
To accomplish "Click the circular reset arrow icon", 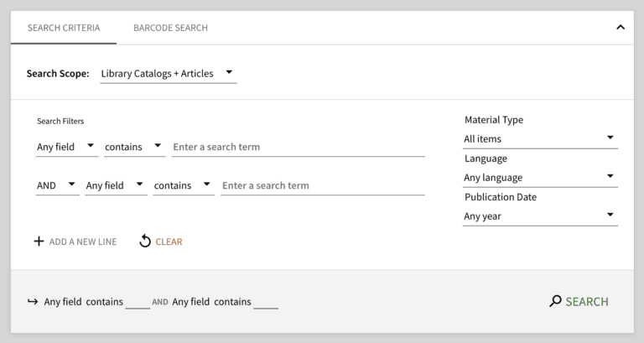I will (145, 242).
